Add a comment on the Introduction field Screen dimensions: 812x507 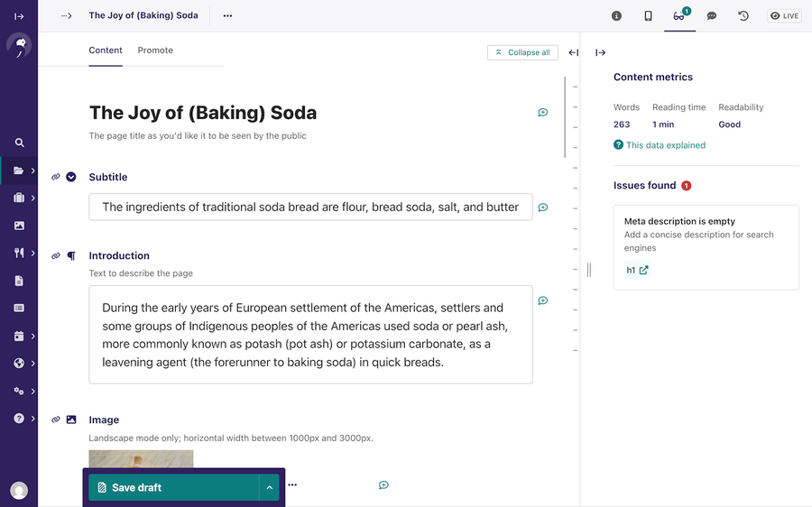[x=543, y=300]
